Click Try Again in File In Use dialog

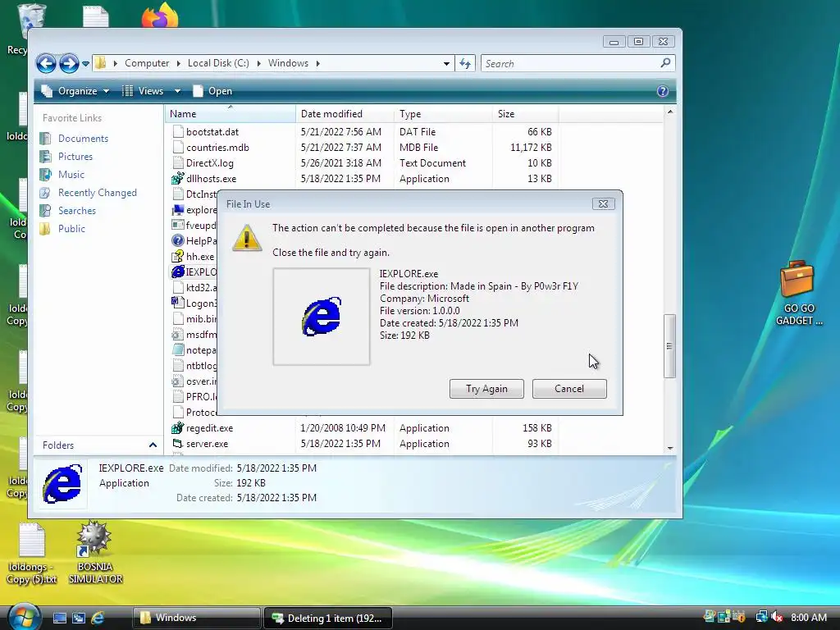pos(486,389)
